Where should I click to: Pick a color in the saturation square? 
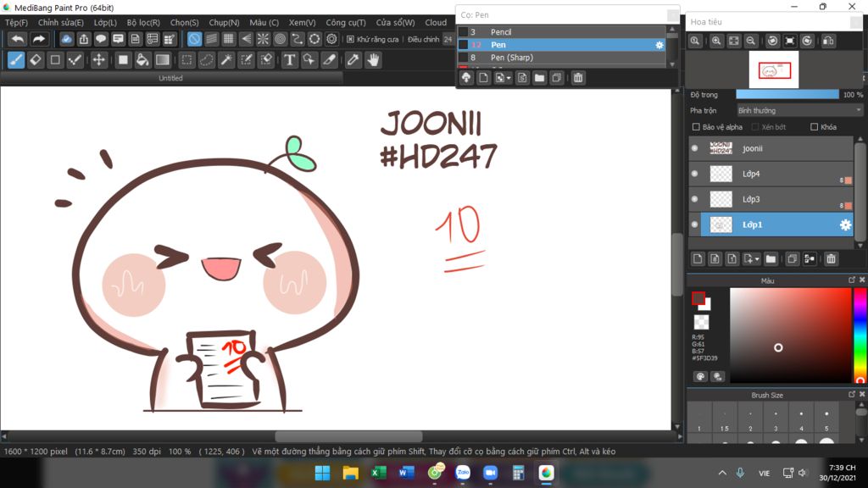pyautogui.click(x=790, y=335)
